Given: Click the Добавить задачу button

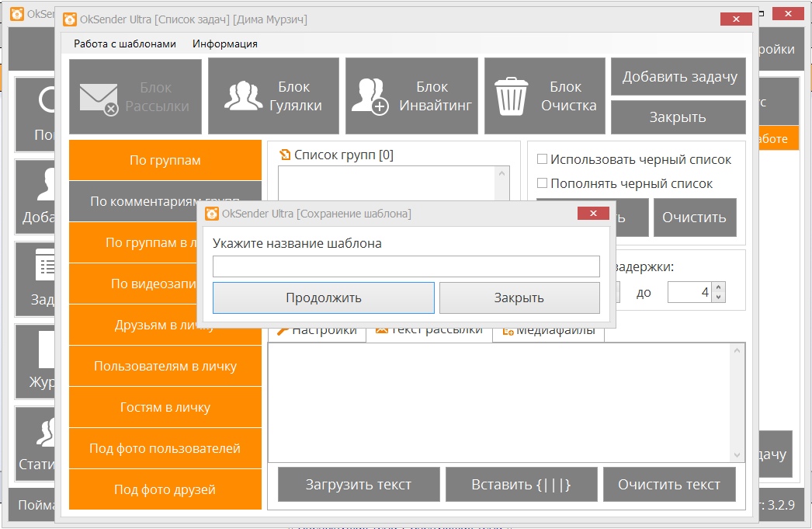Looking at the screenshot, I should coord(678,77).
